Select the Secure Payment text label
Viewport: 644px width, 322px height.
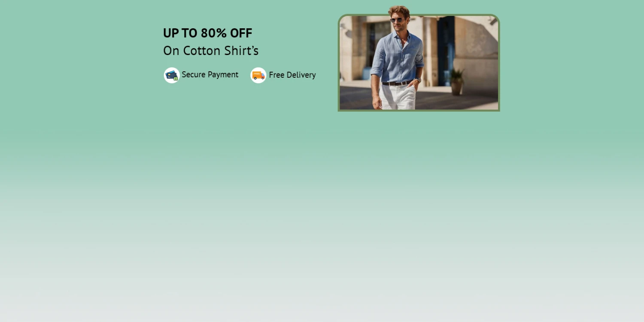click(x=210, y=75)
